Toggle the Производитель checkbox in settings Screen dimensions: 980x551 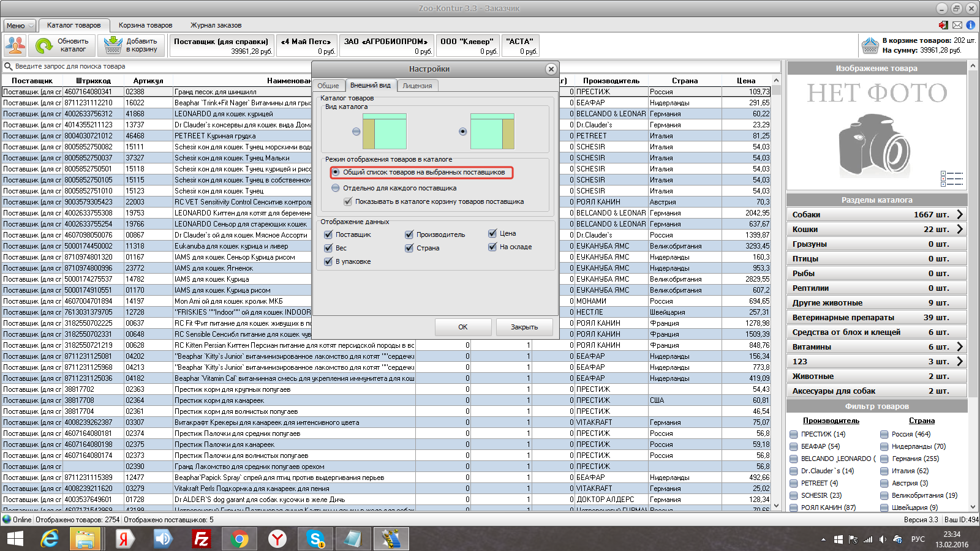409,234
